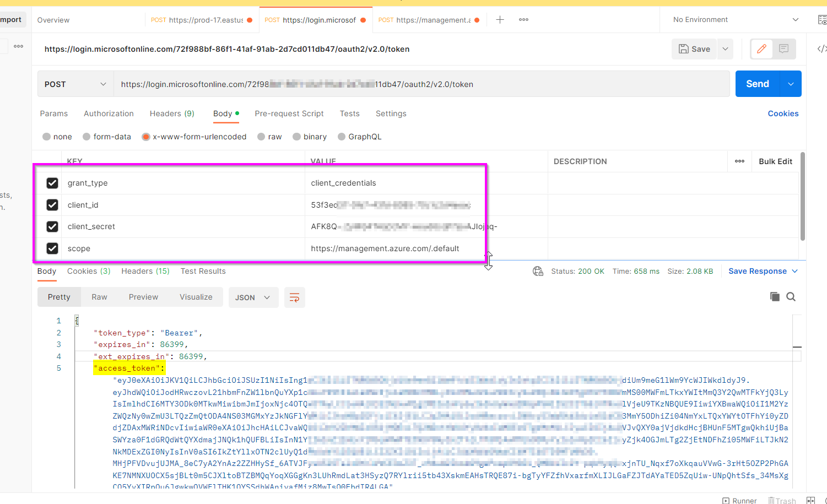
Task: Open the Test Results tab in the response
Action: pyautogui.click(x=203, y=271)
